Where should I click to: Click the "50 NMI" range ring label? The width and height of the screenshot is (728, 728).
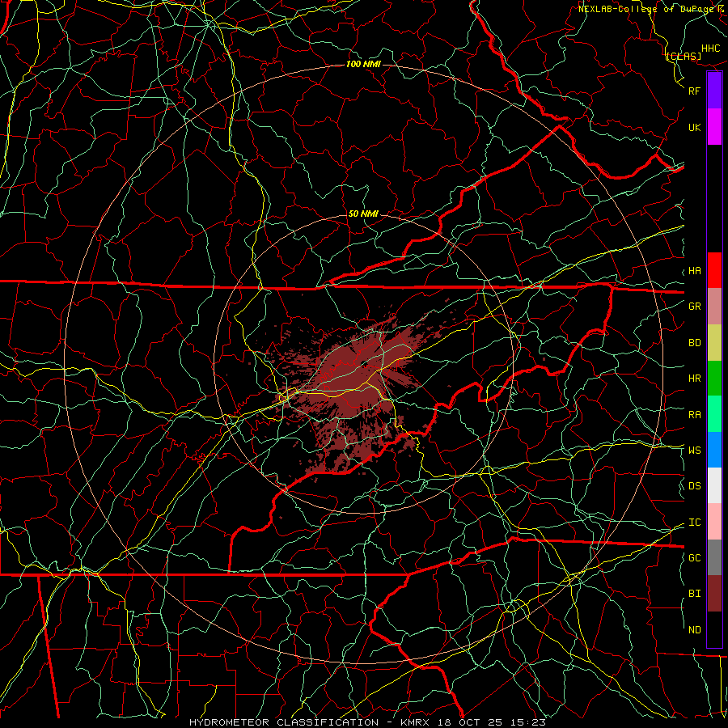363,214
